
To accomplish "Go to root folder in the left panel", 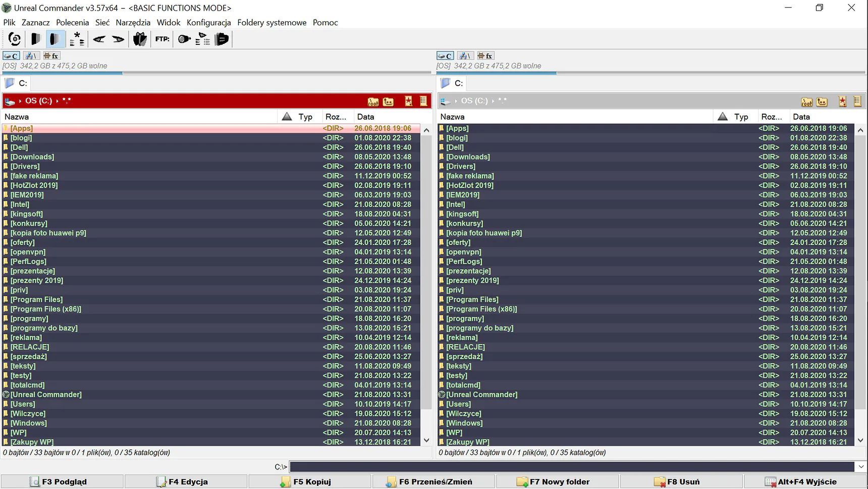I will point(373,102).
